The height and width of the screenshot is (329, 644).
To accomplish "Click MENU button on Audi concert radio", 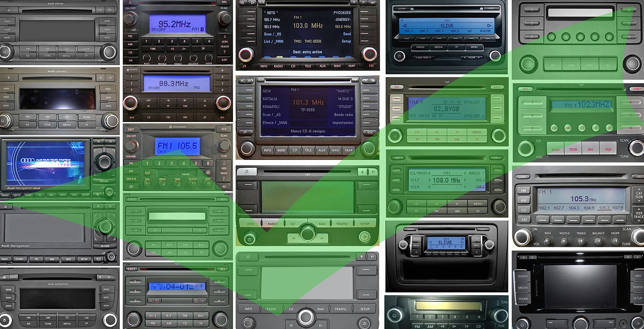I will pos(67,125).
